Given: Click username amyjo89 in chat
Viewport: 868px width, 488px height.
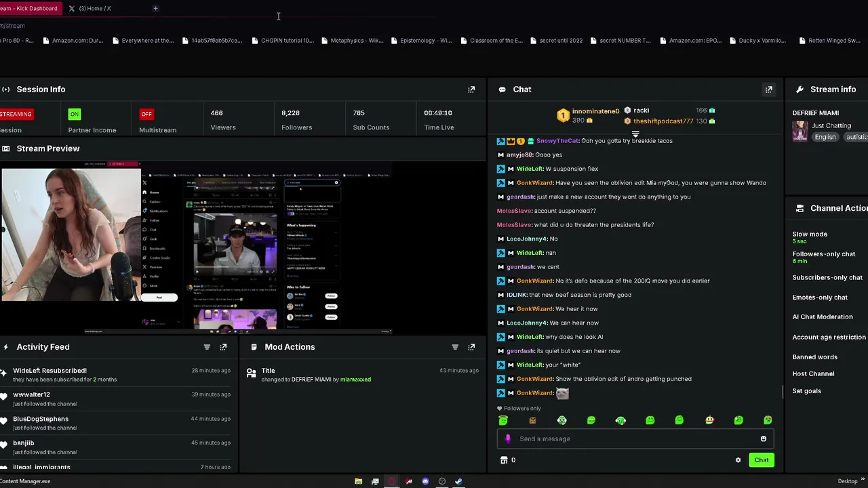Looking at the screenshot, I should (x=519, y=155).
